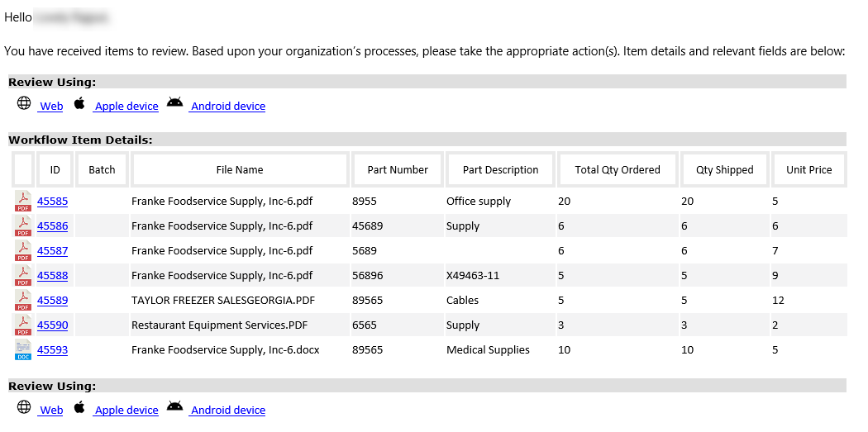This screenshot has height=432, width=868.
Task: Click the DOC file icon for item 45593
Action: [x=23, y=350]
